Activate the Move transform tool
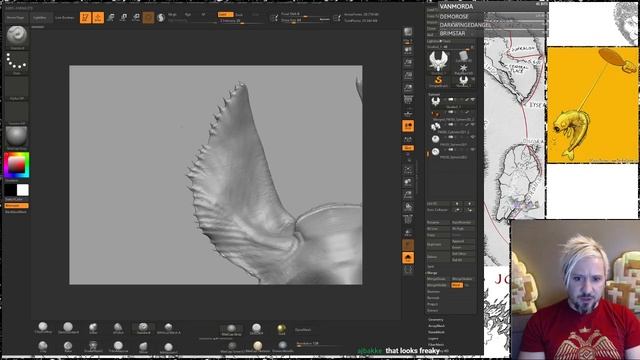This screenshot has width=640, height=360. [111, 18]
